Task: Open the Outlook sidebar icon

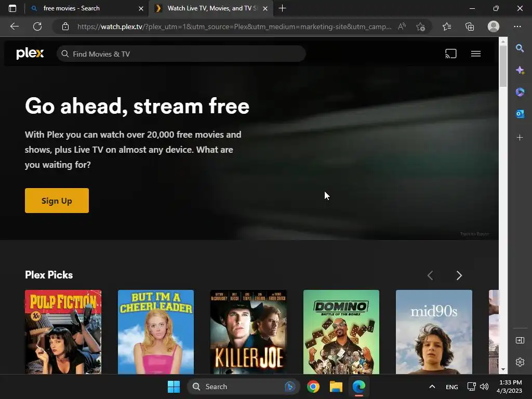Action: (x=520, y=114)
